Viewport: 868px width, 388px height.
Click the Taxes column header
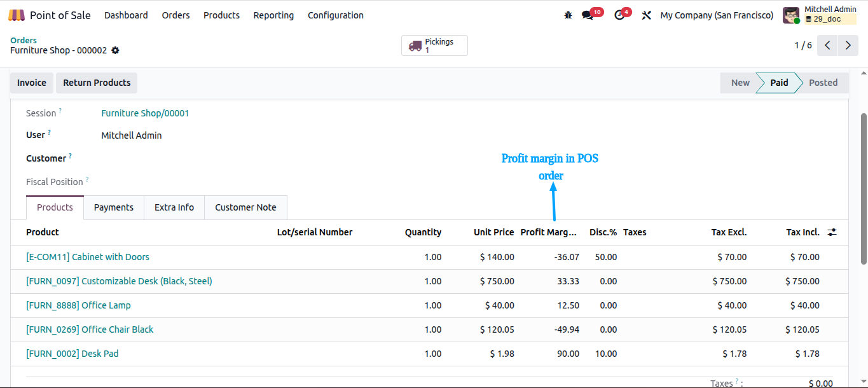tap(635, 232)
